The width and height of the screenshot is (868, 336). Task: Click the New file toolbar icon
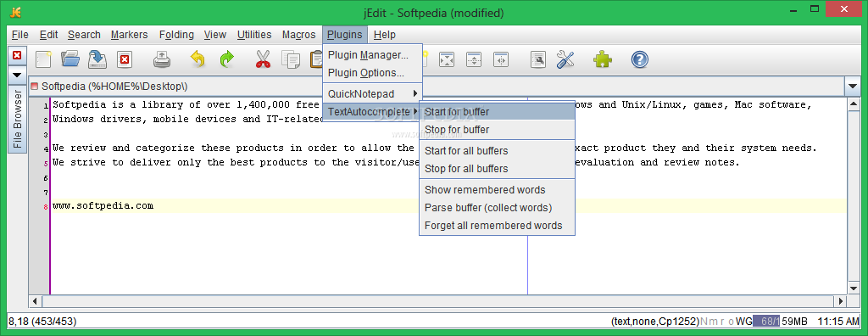coord(43,59)
